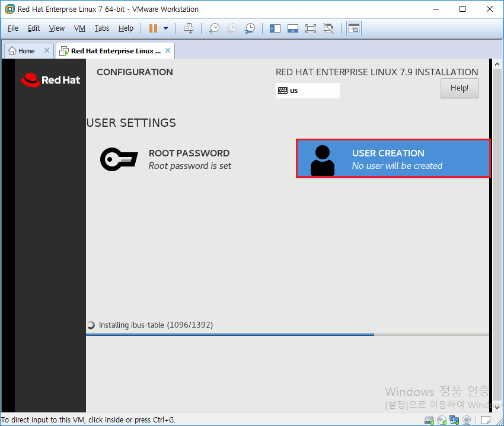The height and width of the screenshot is (426, 504).
Task: Take a snapshot of this VM
Action: tap(214, 28)
